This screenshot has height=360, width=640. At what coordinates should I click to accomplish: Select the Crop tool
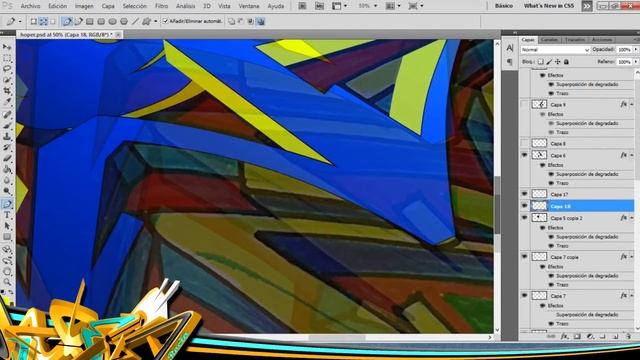click(7, 91)
